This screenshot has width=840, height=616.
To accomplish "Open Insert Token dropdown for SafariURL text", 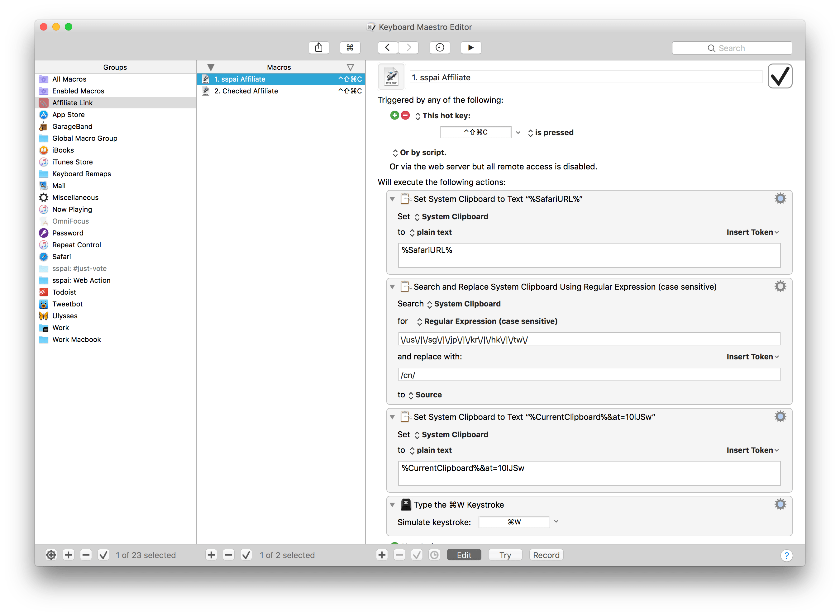I will pyautogui.click(x=752, y=232).
